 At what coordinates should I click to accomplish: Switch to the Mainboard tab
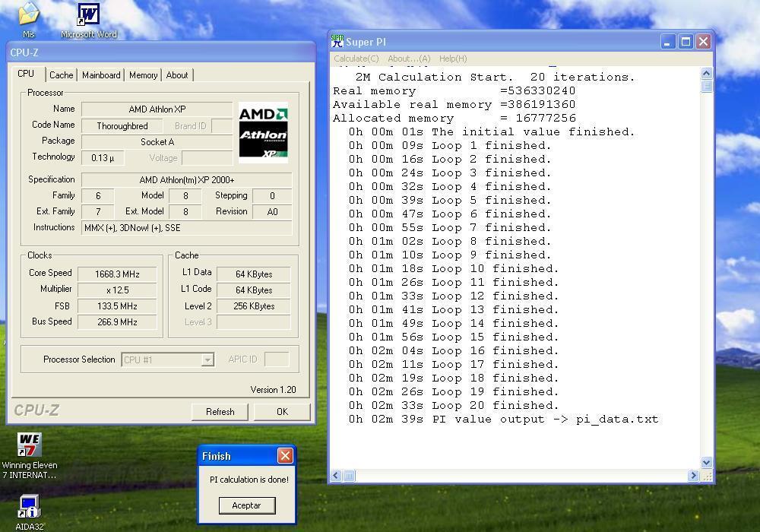coord(101,75)
